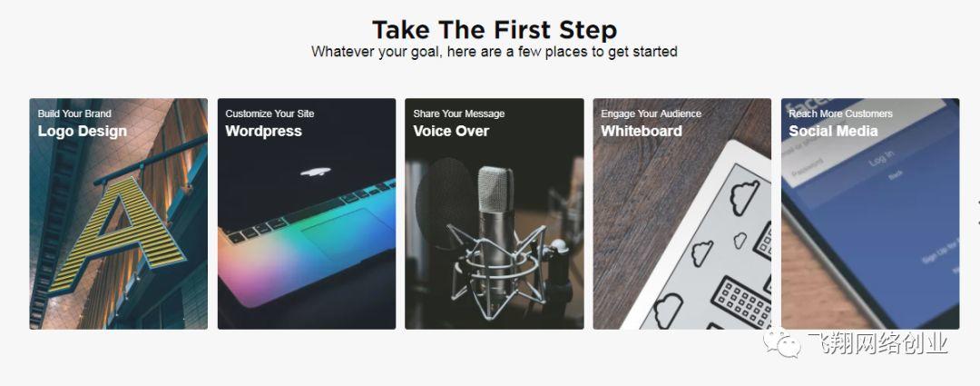Click the Share Your Message caption

[x=459, y=114]
